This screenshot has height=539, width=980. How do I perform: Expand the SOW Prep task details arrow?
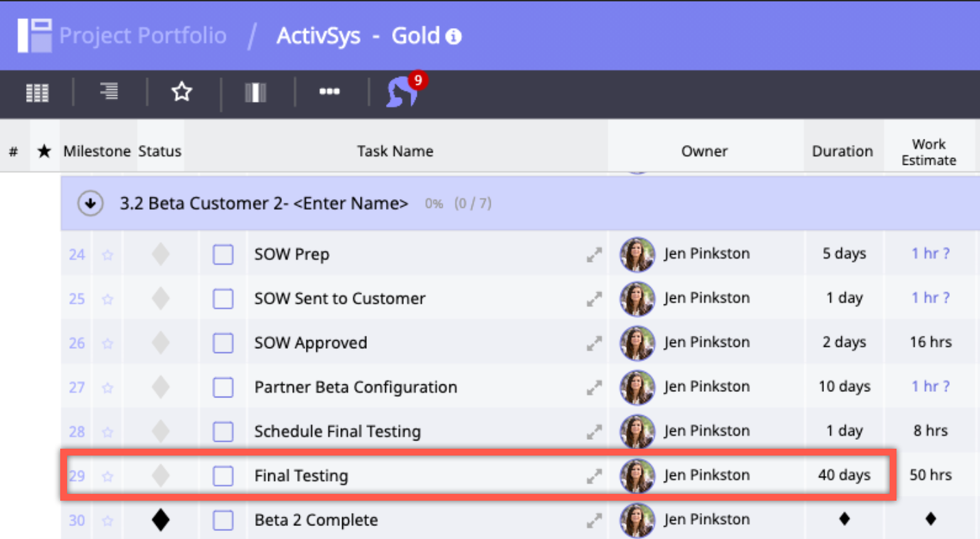[x=594, y=254]
